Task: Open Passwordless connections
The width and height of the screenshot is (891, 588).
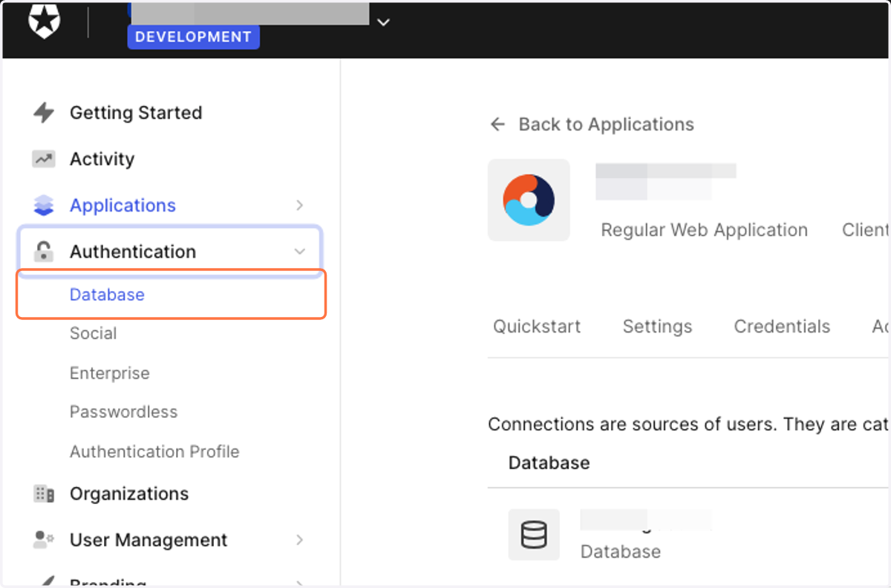Action: click(x=123, y=412)
